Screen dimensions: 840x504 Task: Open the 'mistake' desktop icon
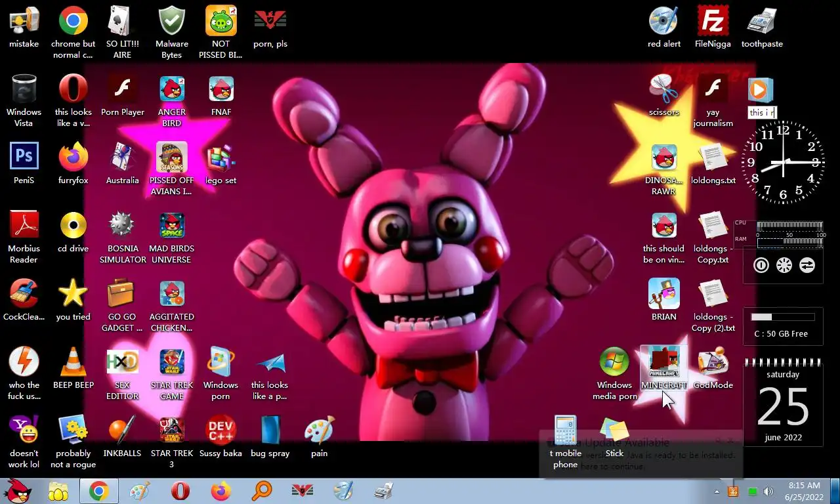coord(24,28)
